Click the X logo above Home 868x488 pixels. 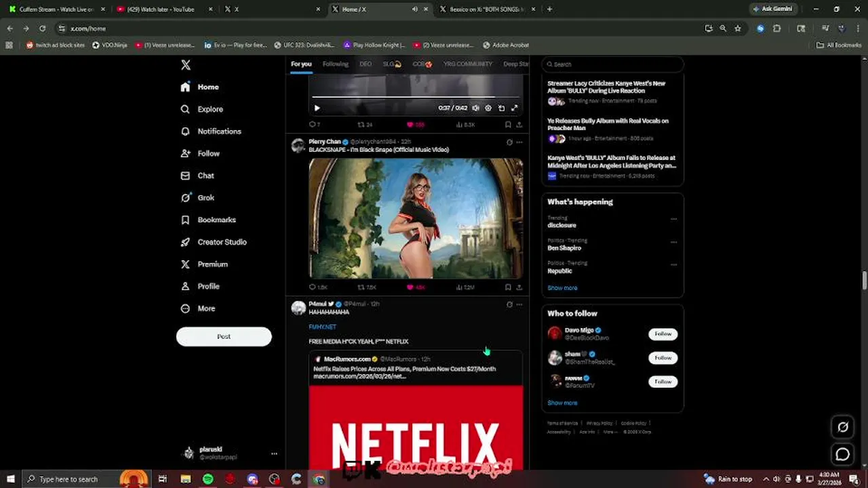click(186, 65)
